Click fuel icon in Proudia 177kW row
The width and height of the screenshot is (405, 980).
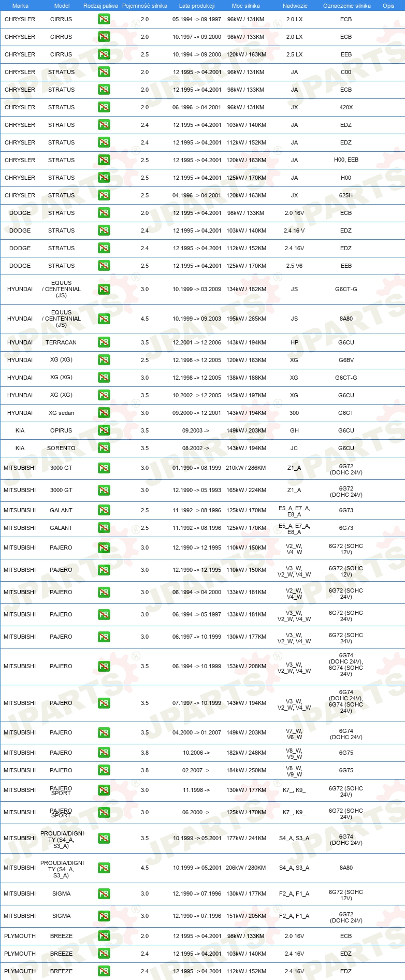tap(104, 838)
